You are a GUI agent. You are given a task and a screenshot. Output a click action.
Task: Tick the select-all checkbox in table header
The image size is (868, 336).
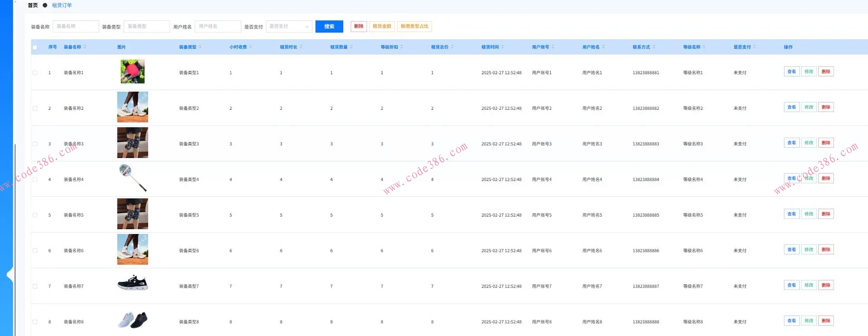35,47
